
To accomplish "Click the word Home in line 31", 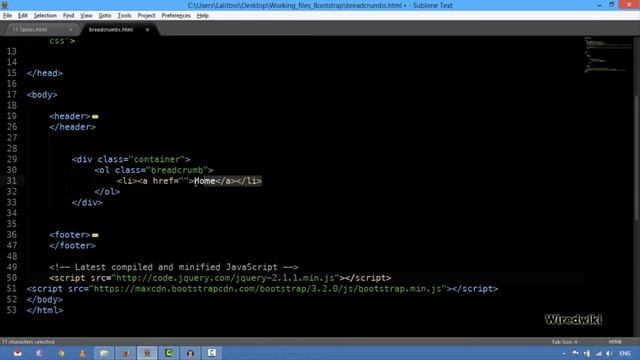I will point(205,181).
